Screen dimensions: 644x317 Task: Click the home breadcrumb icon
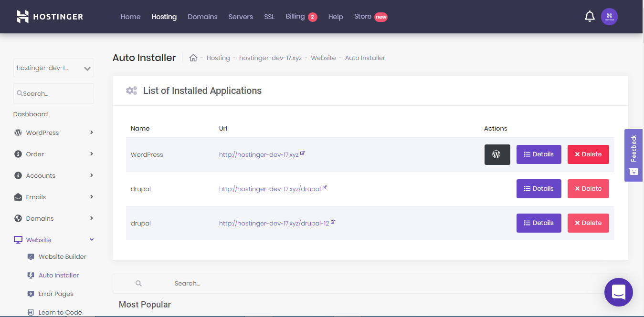(x=193, y=58)
